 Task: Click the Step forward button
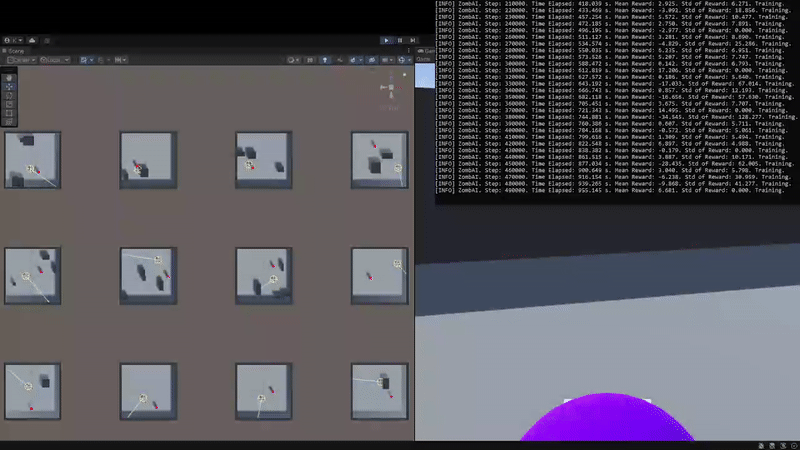[x=412, y=40]
